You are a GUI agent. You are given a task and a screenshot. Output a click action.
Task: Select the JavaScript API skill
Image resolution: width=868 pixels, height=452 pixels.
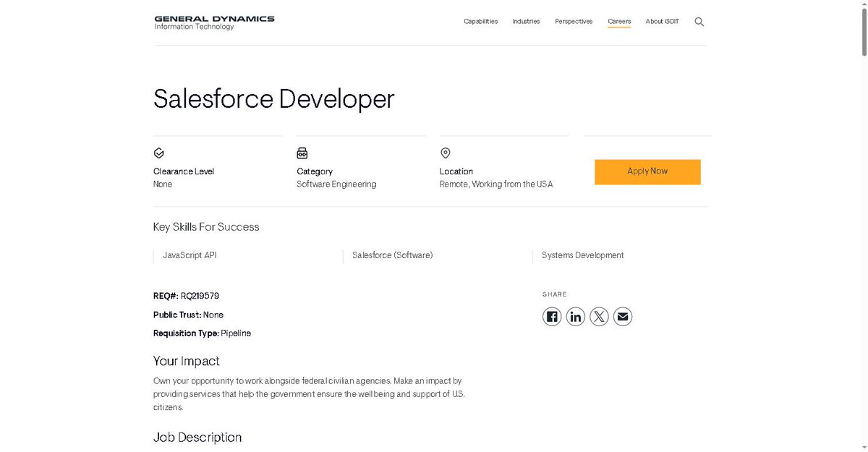[190, 255]
